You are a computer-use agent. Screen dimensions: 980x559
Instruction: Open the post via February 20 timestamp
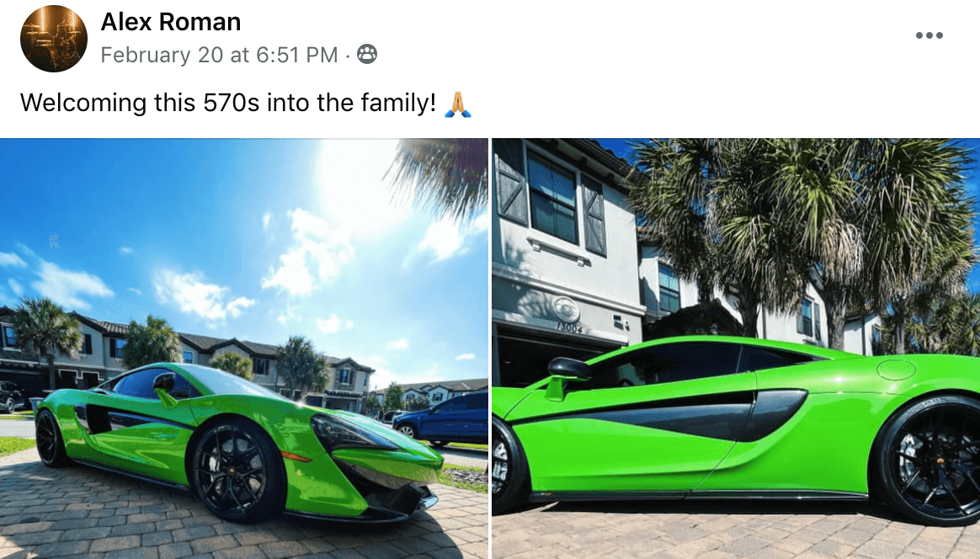(219, 55)
